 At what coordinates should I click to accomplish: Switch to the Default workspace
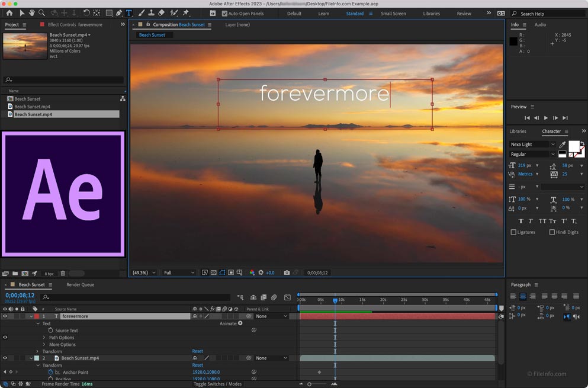tap(294, 14)
